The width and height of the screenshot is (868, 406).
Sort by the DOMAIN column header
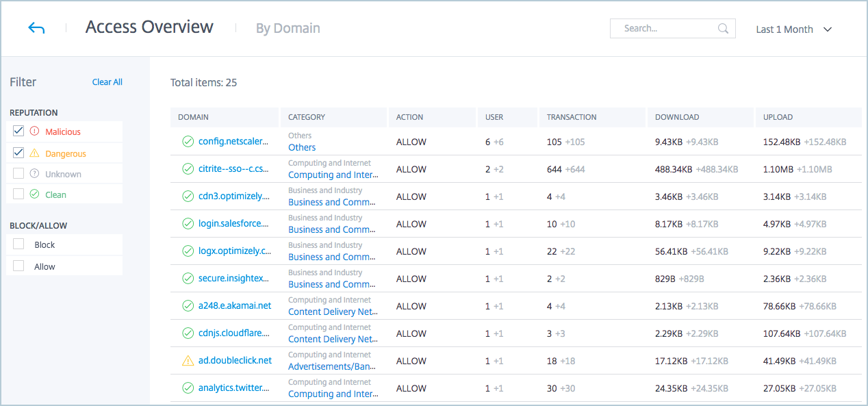coord(194,117)
